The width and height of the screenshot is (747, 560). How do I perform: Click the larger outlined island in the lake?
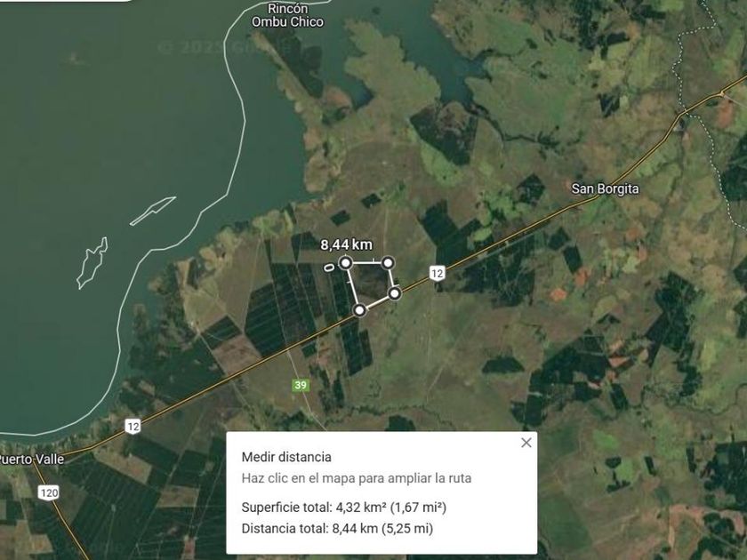pos(92,263)
